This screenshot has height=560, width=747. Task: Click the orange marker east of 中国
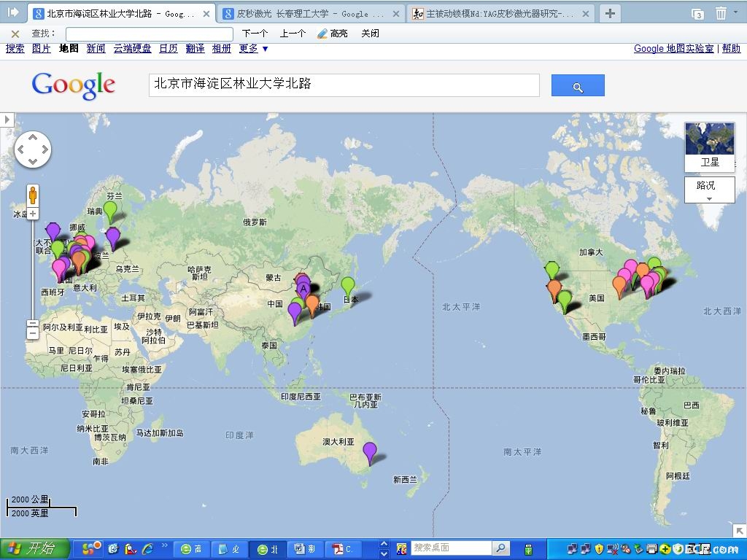(312, 304)
